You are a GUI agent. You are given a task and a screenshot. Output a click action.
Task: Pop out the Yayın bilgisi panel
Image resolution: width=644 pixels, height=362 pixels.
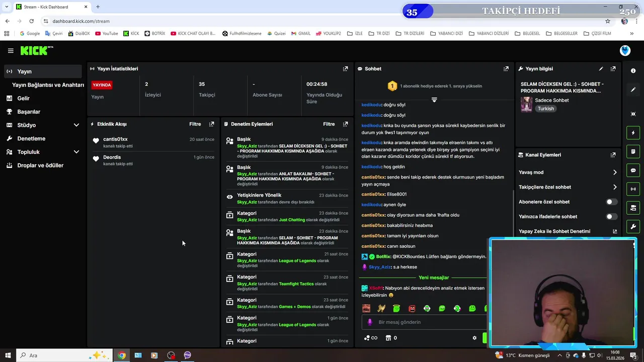click(613, 68)
